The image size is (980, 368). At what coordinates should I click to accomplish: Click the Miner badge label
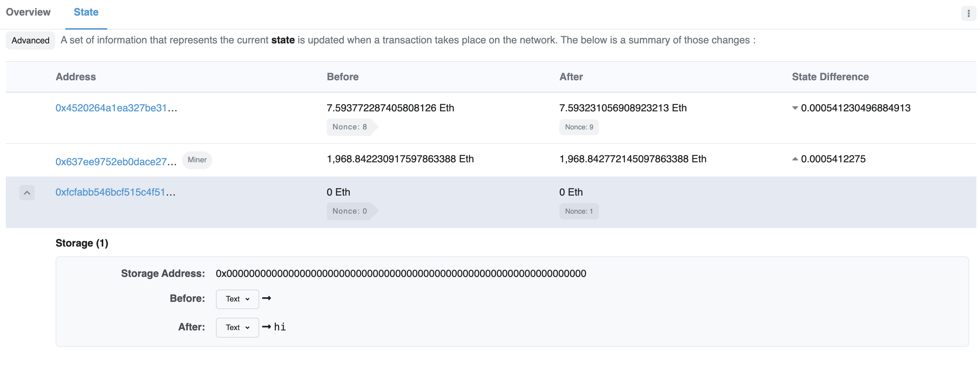197,160
